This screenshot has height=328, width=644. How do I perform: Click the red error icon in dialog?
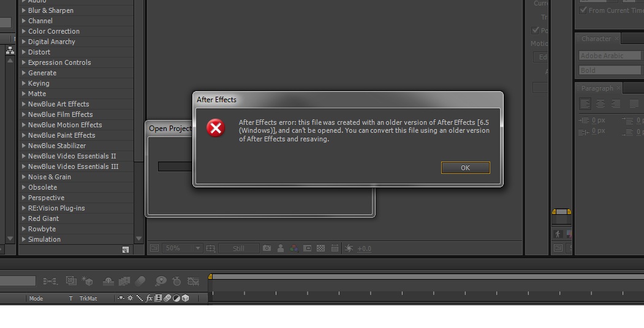(x=216, y=128)
